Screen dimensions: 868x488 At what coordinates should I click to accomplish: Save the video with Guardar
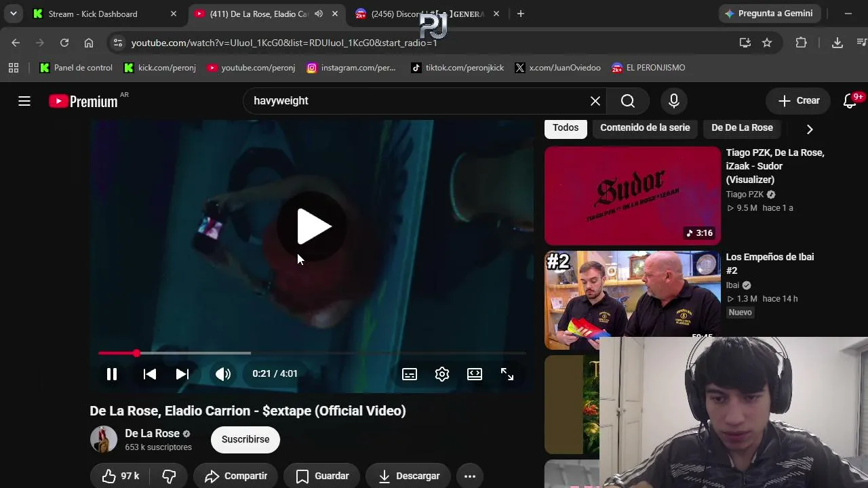[x=322, y=476]
